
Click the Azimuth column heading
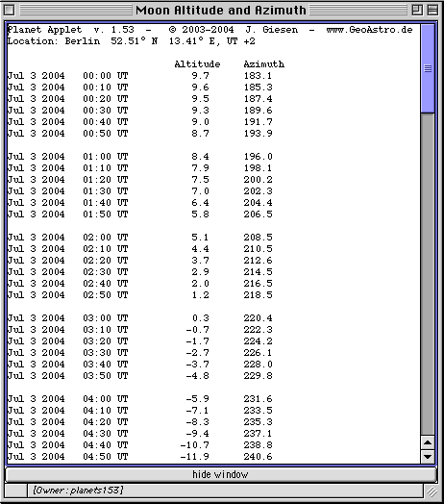(x=263, y=64)
